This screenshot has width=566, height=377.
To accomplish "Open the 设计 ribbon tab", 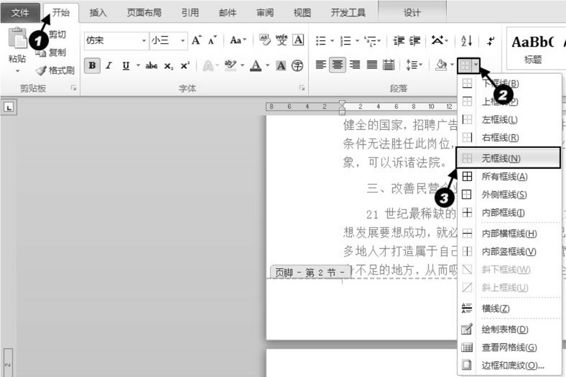I will point(412,13).
